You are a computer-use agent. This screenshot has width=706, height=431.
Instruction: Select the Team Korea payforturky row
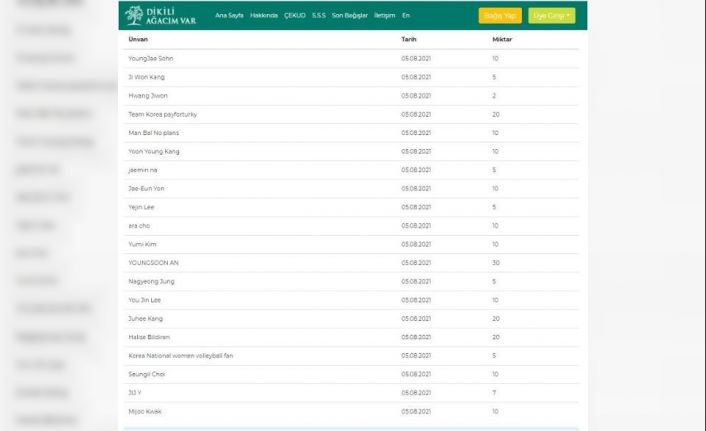click(x=163, y=114)
